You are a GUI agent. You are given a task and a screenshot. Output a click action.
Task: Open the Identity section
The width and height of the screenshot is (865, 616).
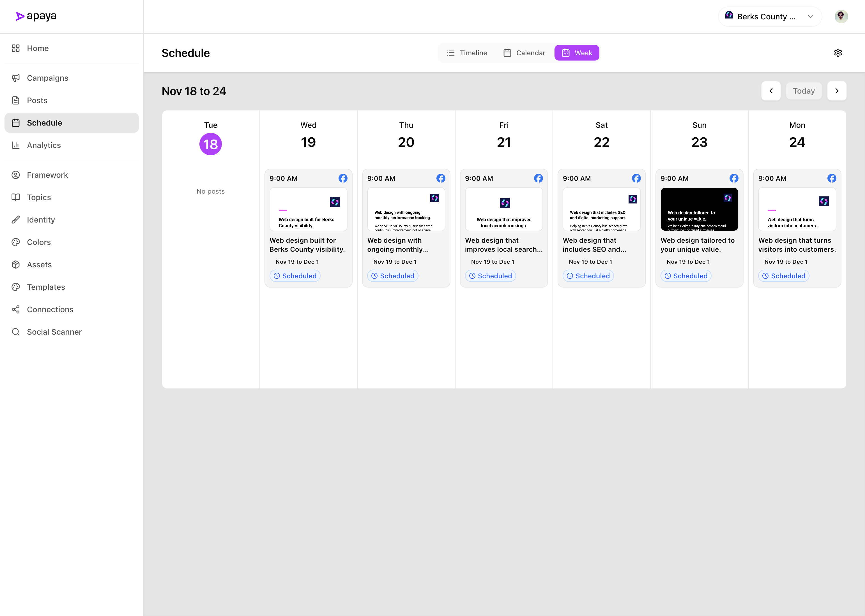click(41, 220)
